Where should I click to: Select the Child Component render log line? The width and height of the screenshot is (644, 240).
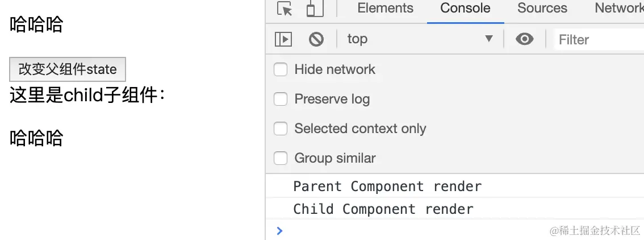455,209
